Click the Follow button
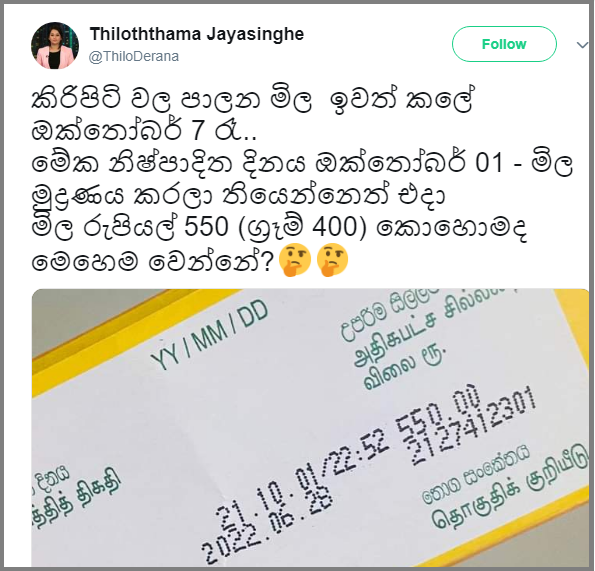The image size is (595, 571). point(504,44)
